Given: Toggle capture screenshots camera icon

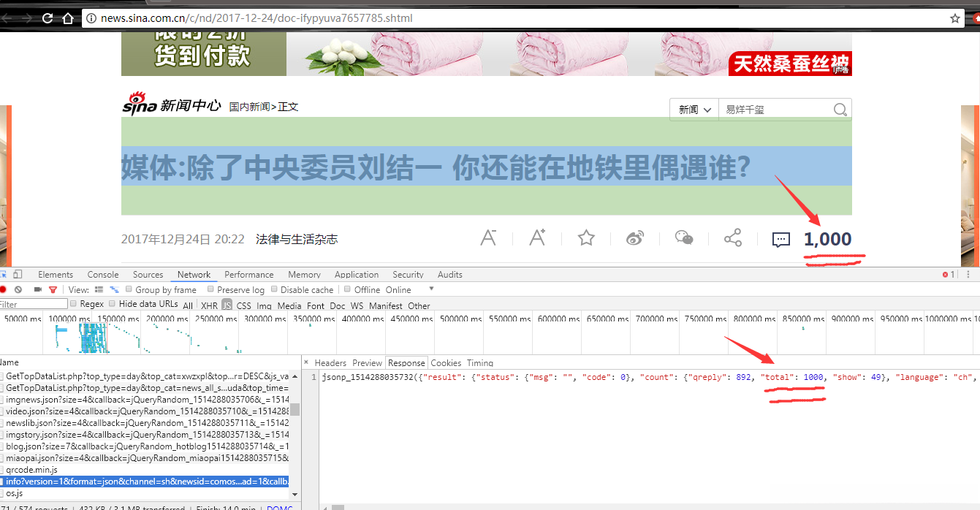Looking at the screenshot, I should [x=37, y=290].
